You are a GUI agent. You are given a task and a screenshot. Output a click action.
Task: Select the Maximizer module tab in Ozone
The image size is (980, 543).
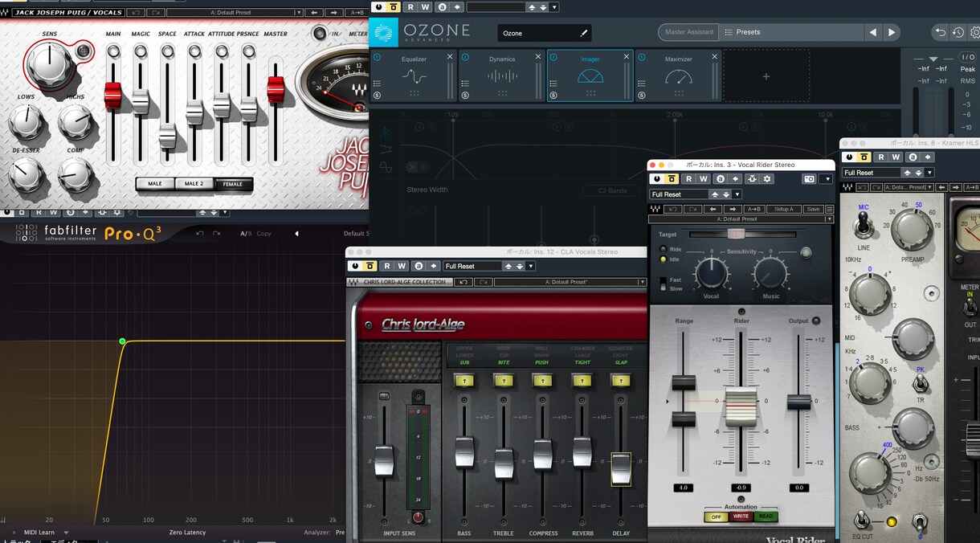tap(679, 76)
